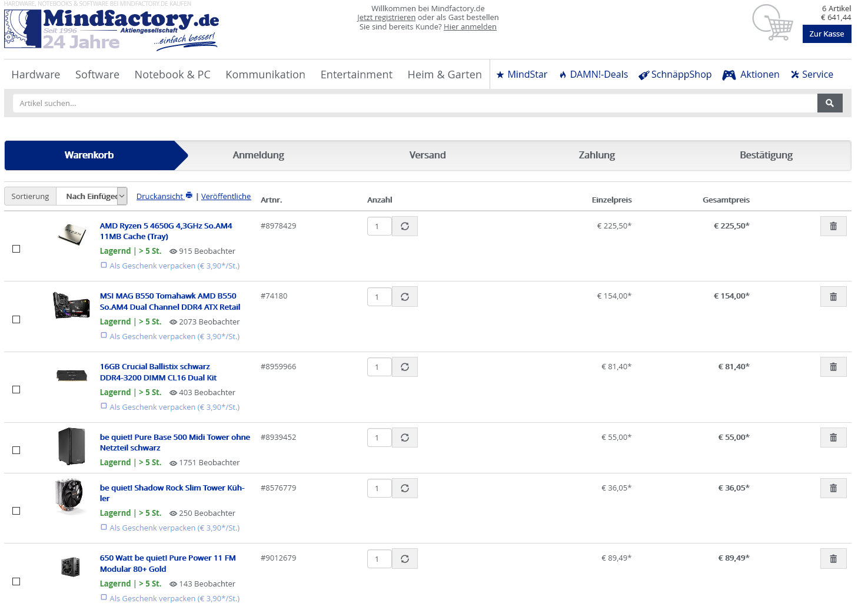The width and height of the screenshot is (868, 613).
Task: Click the AMD Ryzen processor thumbnail
Action: tap(71, 234)
